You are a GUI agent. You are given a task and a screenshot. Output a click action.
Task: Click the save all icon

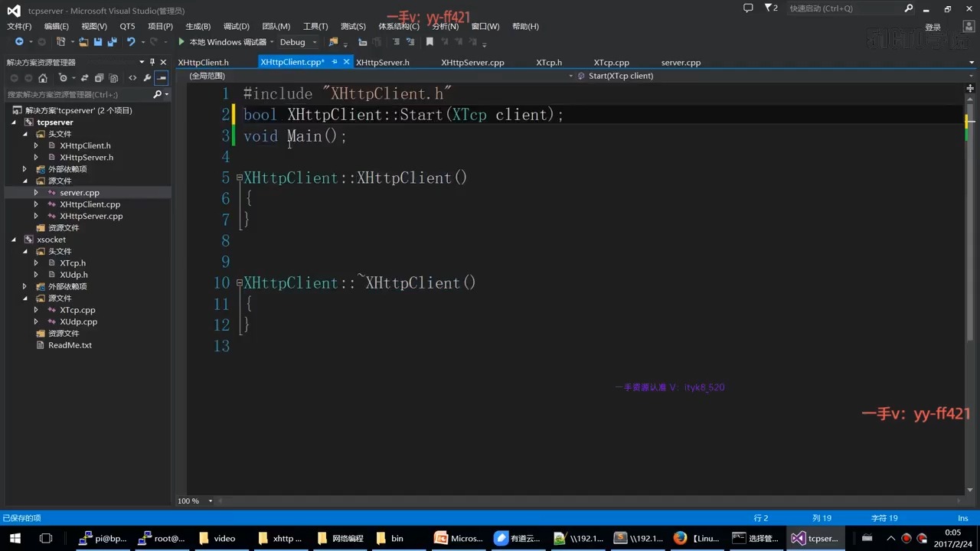[x=112, y=42]
